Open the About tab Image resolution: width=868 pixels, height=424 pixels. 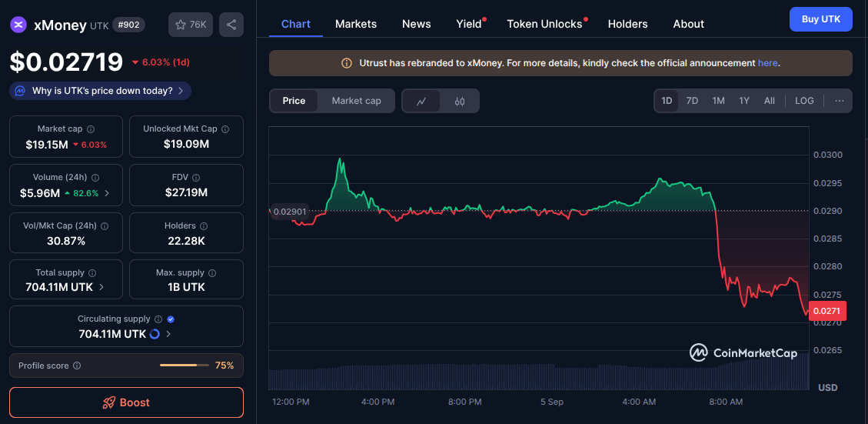coord(689,24)
